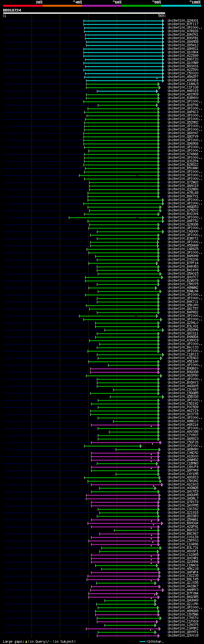Open hit UniRef100_C9J467

pyautogui.click(x=183, y=389)
